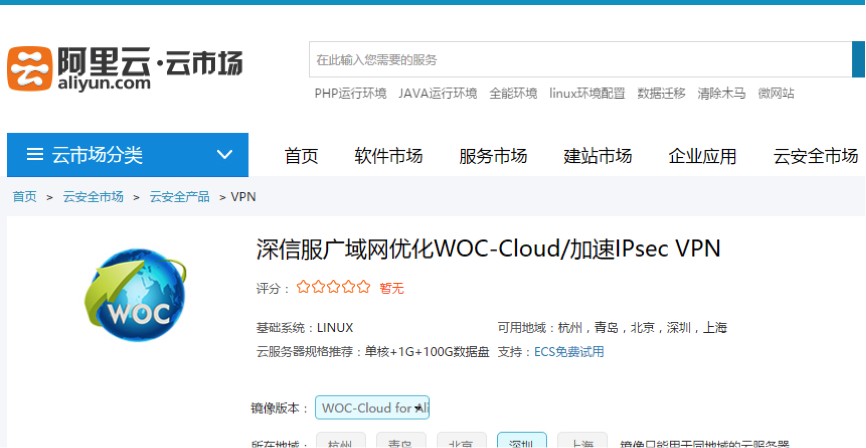
Task: Open the JAVA运行环境 quick search link
Action: (x=438, y=93)
